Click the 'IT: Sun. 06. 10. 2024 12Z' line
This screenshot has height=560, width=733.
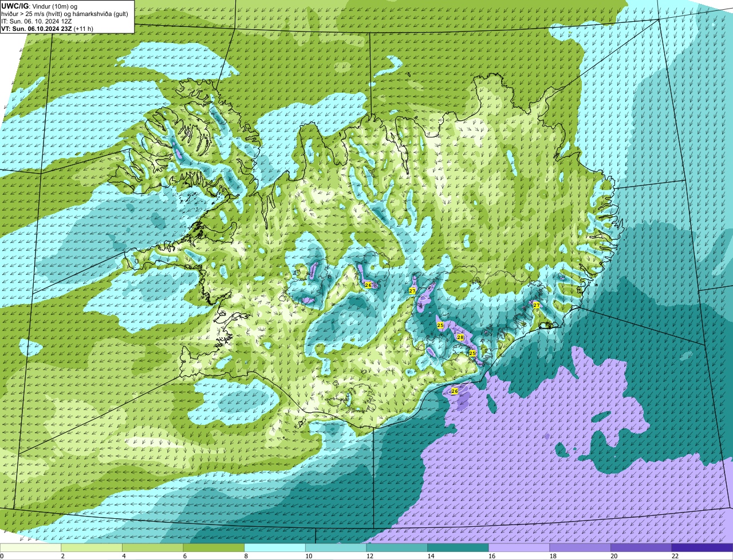pyautogui.click(x=37, y=21)
